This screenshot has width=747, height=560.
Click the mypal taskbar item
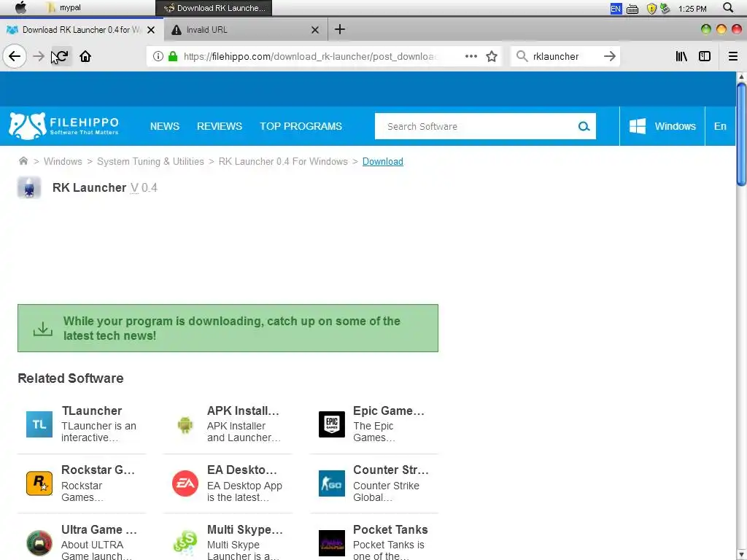point(65,7)
